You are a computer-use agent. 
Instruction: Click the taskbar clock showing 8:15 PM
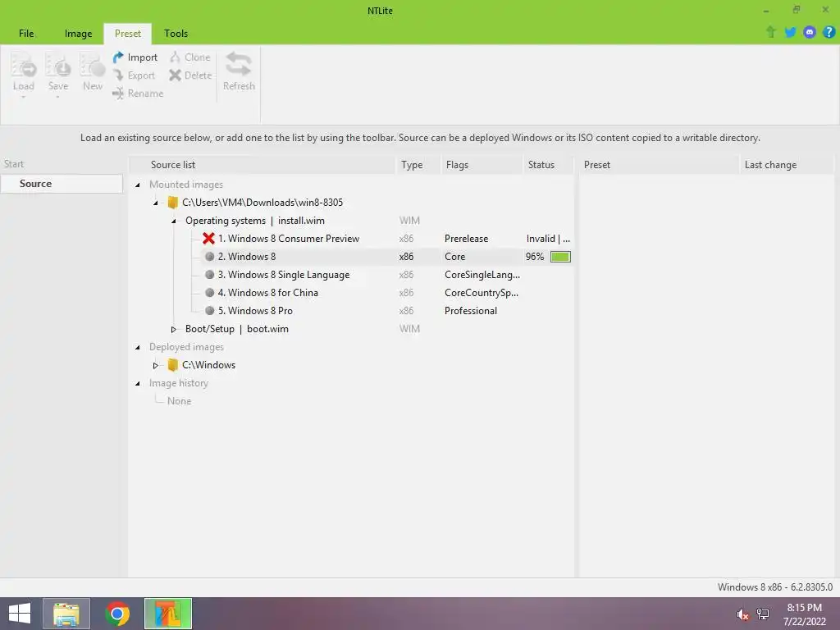804,614
